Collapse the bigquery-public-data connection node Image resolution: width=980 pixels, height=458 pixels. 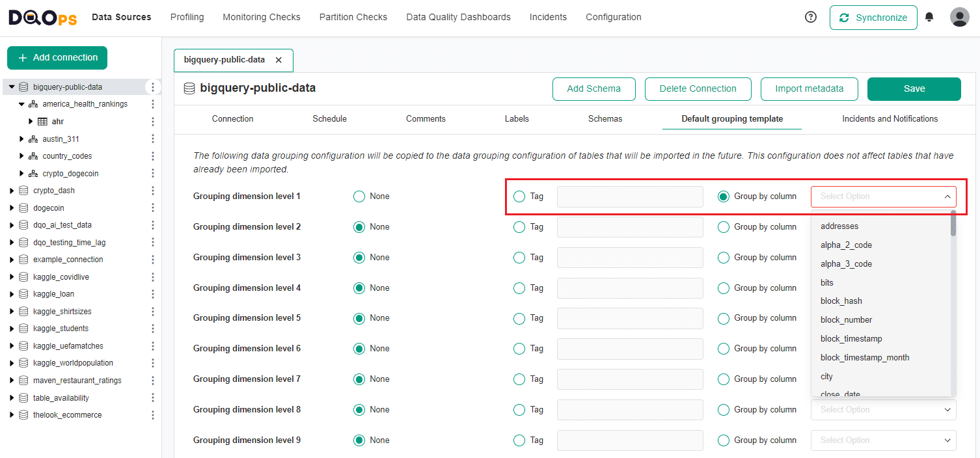(12, 87)
